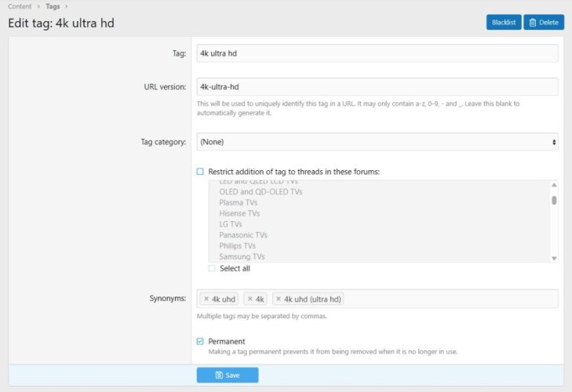Screen dimensions: 572x392
Task: Click the floppy disk Save icon
Action: pyautogui.click(x=219, y=376)
